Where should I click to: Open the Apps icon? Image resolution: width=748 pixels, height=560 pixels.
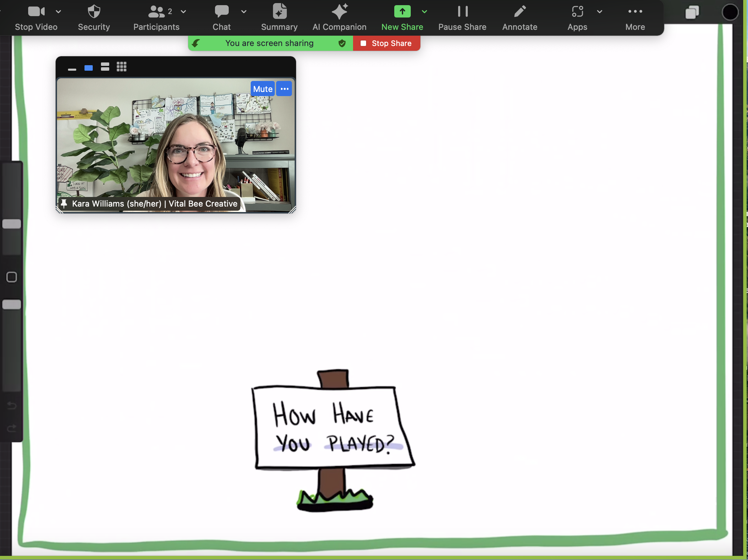(577, 12)
